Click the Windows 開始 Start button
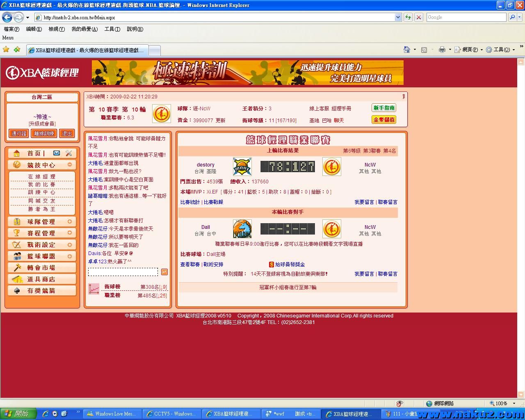525x420 pixels. click(x=18, y=414)
